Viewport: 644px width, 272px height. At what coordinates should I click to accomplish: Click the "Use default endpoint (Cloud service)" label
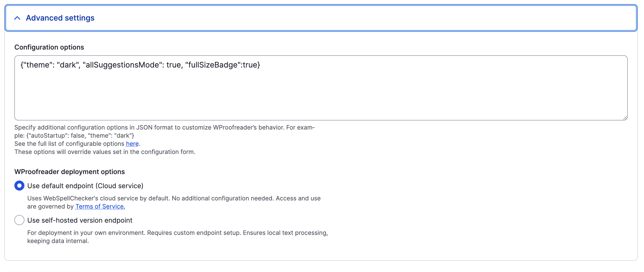(85, 186)
